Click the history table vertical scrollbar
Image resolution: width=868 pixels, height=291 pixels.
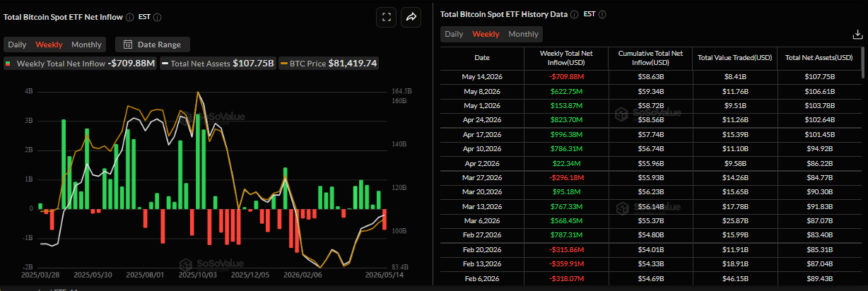pyautogui.click(x=863, y=62)
